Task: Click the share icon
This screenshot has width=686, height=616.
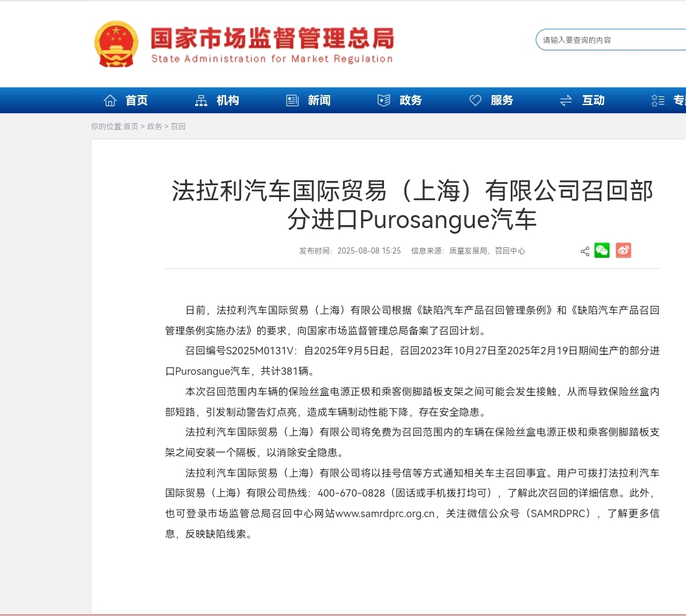Action: [x=585, y=251]
